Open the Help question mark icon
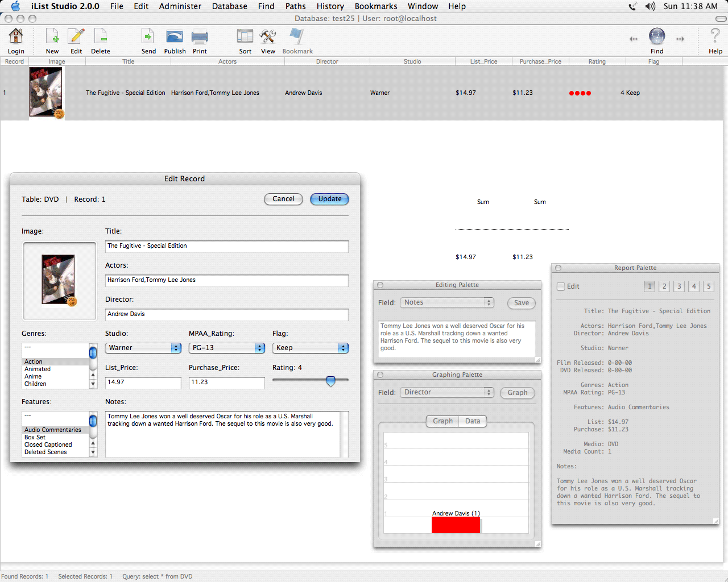The height and width of the screenshot is (582, 728). pos(715,36)
